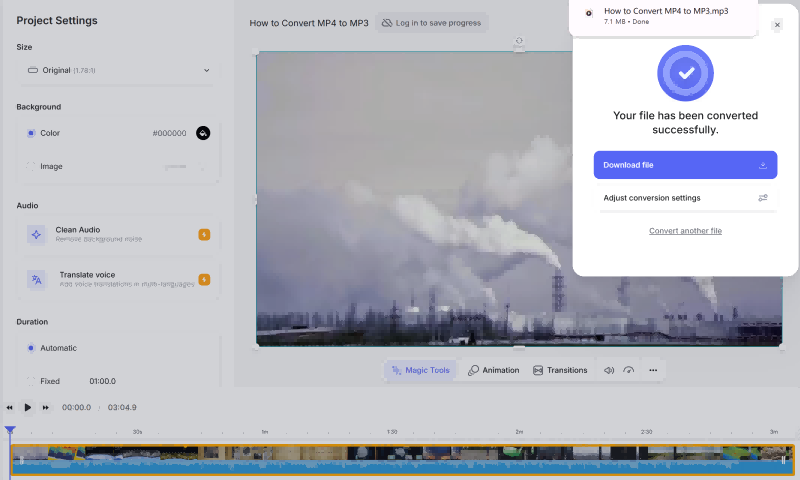Open Adjust conversion settings

[685, 198]
